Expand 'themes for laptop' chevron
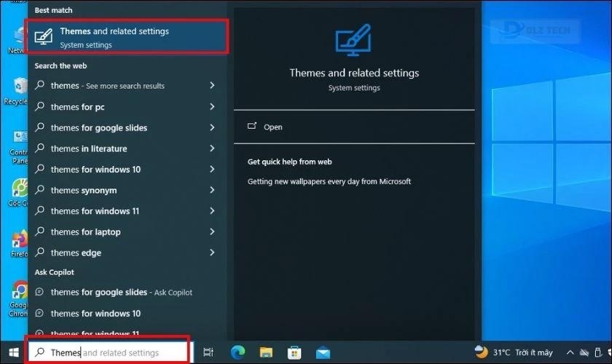Screen dimensions: 612x364 pos(212,232)
